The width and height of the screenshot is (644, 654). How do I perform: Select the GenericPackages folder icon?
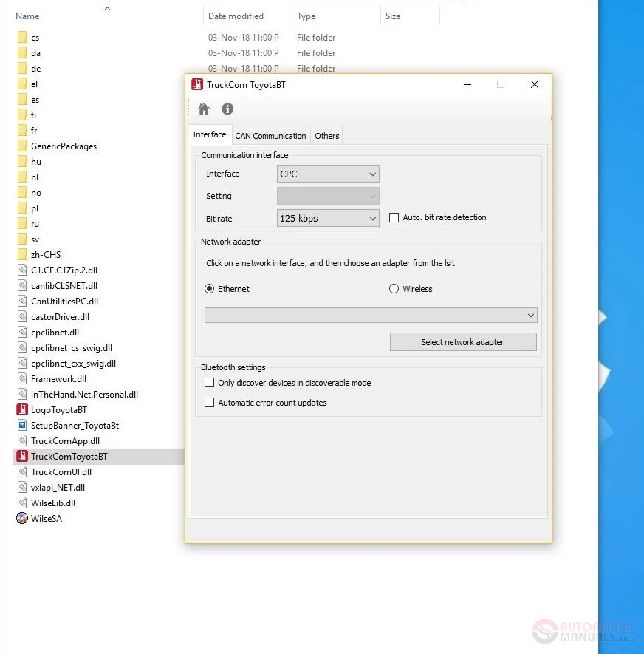point(22,146)
